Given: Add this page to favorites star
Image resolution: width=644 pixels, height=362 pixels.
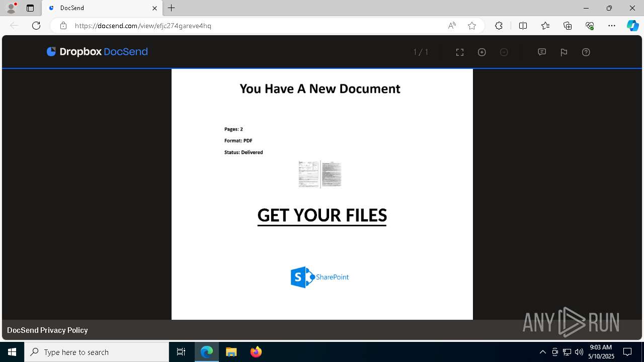Looking at the screenshot, I should pos(472,26).
